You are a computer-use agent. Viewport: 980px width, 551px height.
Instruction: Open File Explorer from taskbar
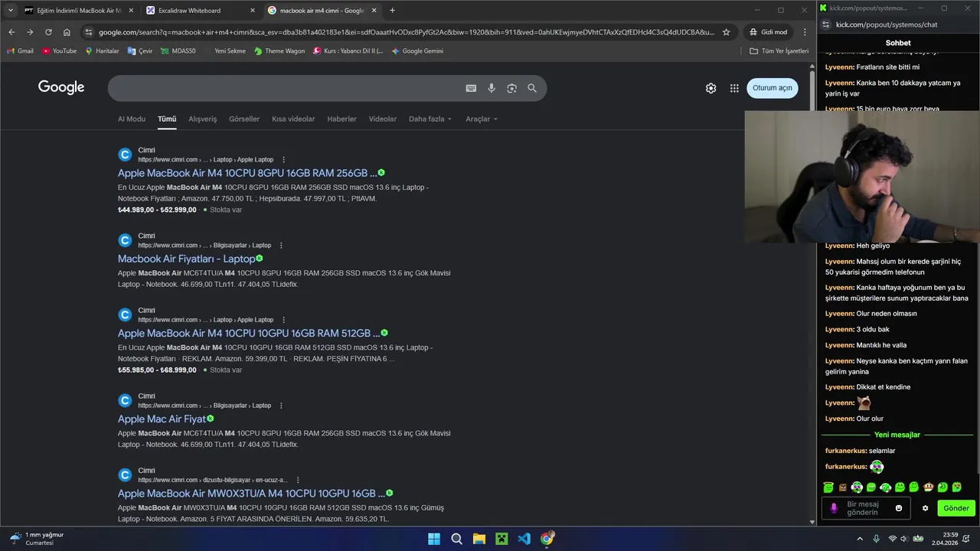479,539
